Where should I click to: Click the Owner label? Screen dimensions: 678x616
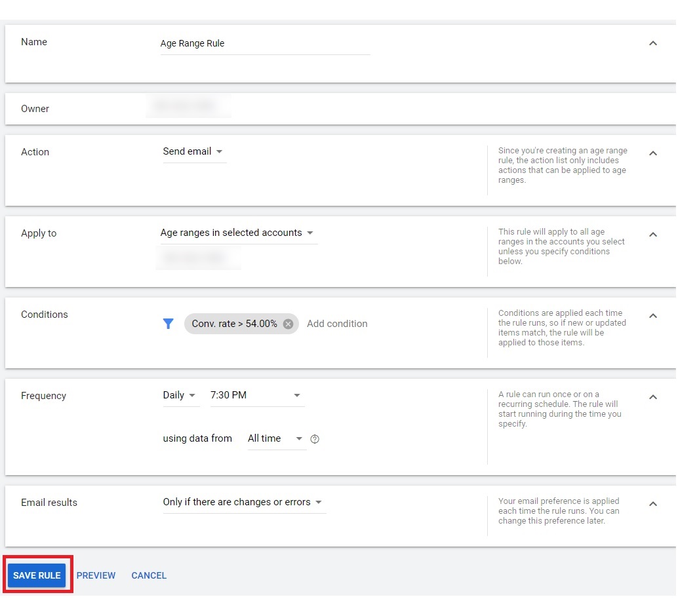coord(35,109)
